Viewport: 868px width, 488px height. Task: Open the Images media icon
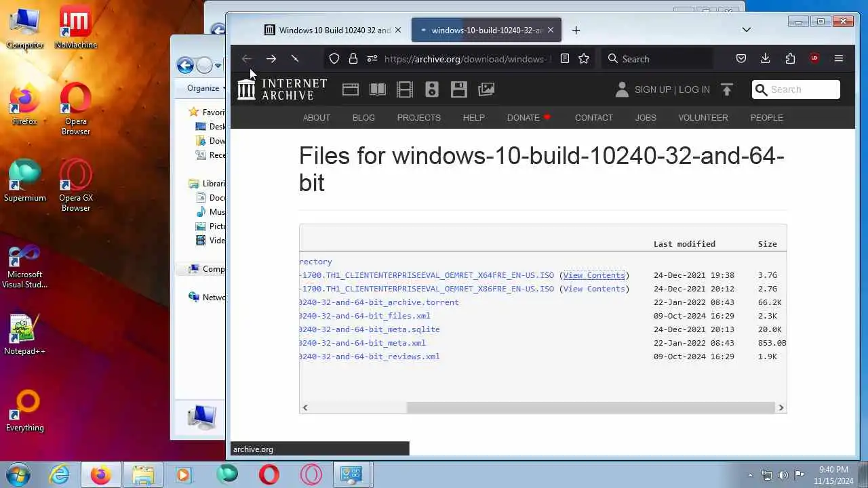(x=486, y=89)
